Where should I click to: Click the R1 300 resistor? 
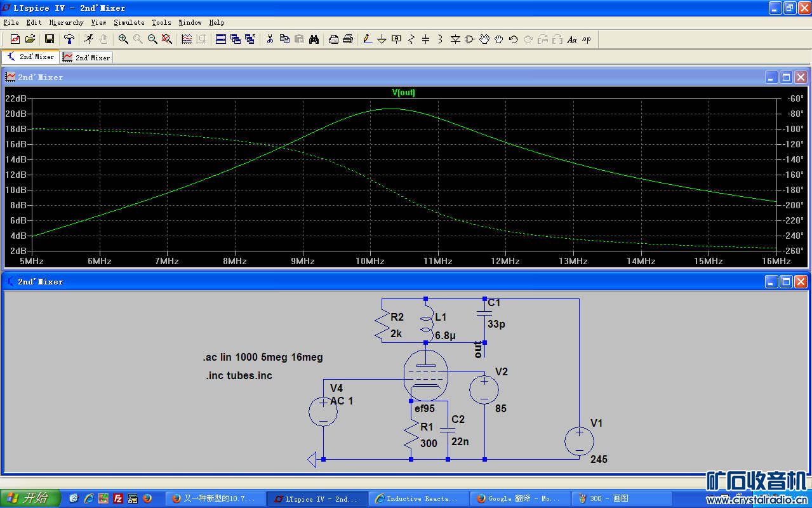(x=411, y=435)
